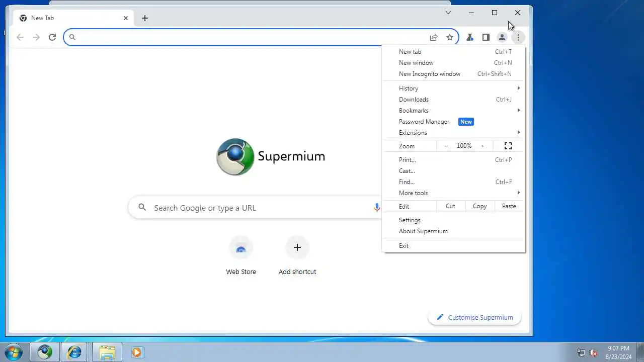This screenshot has width=644, height=362.
Task: Choose Exit from the menu
Action: [453, 246]
